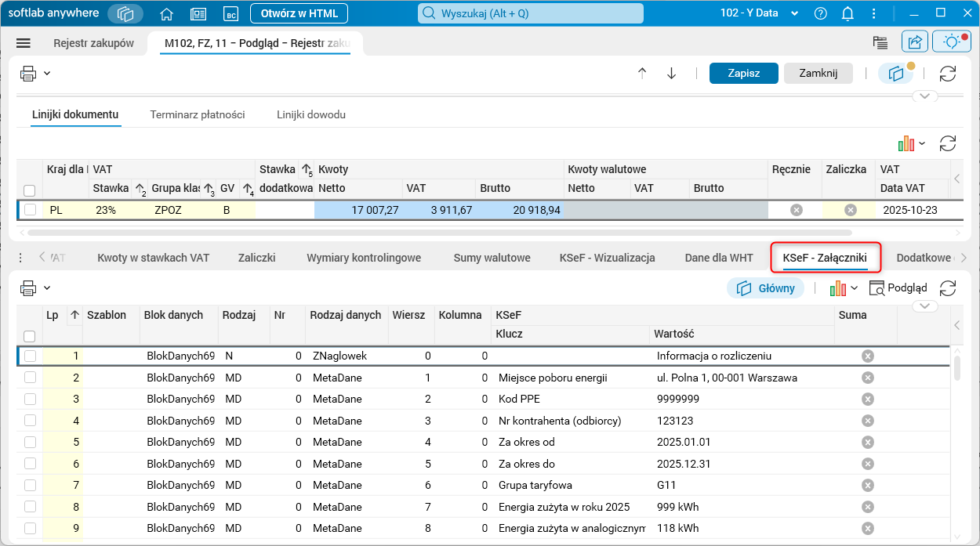Move to next record with down arrow
The width and height of the screenshot is (980, 546).
[671, 73]
